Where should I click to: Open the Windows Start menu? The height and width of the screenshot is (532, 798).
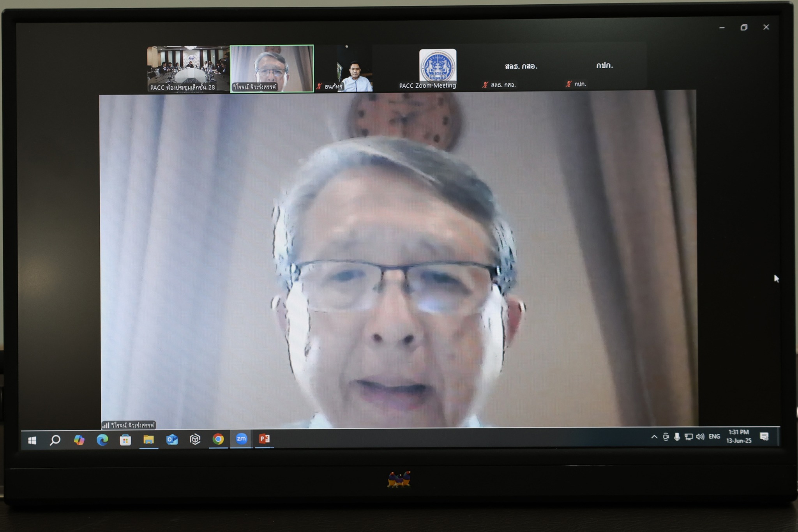click(x=32, y=440)
